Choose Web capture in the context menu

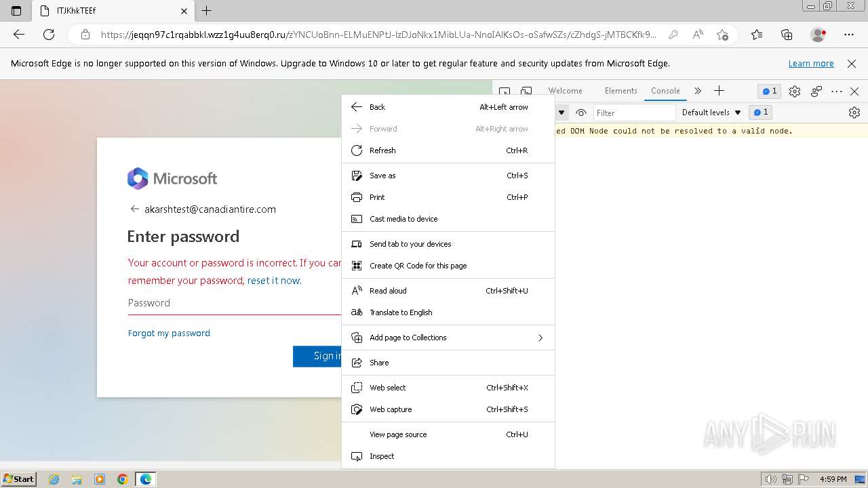click(x=448, y=409)
